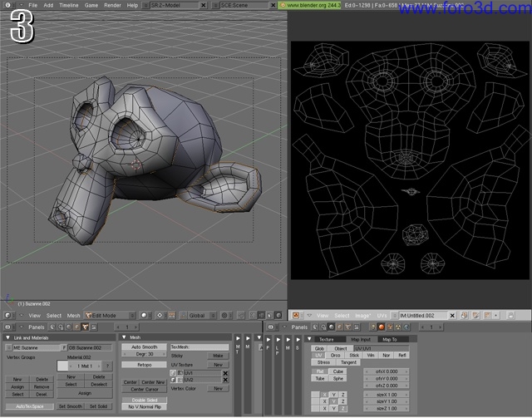Open the Timeline menu
This screenshot has height=418, width=532.
pos(69,5)
